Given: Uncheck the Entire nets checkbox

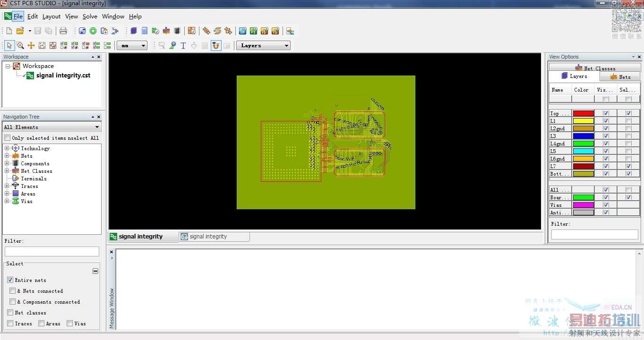Looking at the screenshot, I should click(x=10, y=280).
